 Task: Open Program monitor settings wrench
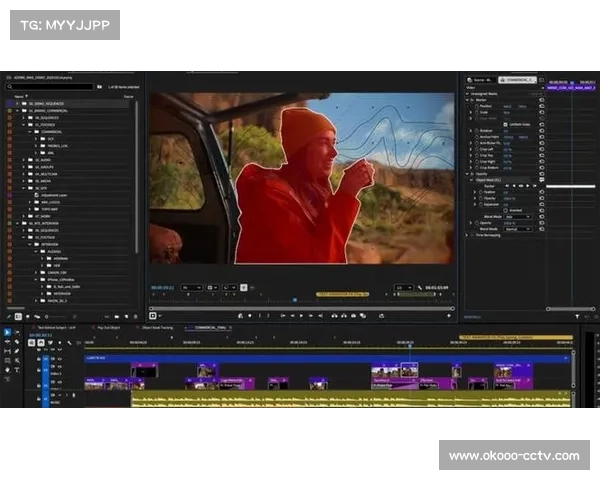420,287
